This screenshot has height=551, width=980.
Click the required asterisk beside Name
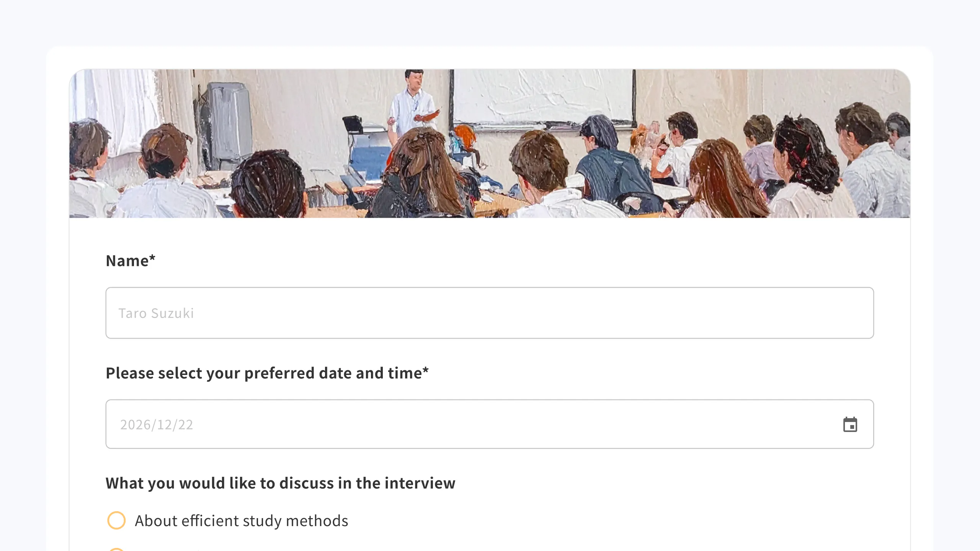[x=152, y=259]
